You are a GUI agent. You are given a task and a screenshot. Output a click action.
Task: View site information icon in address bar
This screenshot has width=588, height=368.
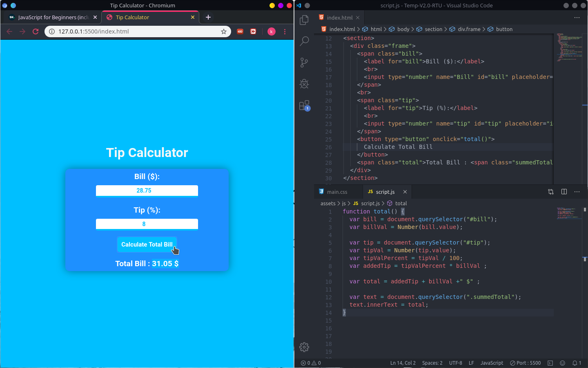click(52, 31)
